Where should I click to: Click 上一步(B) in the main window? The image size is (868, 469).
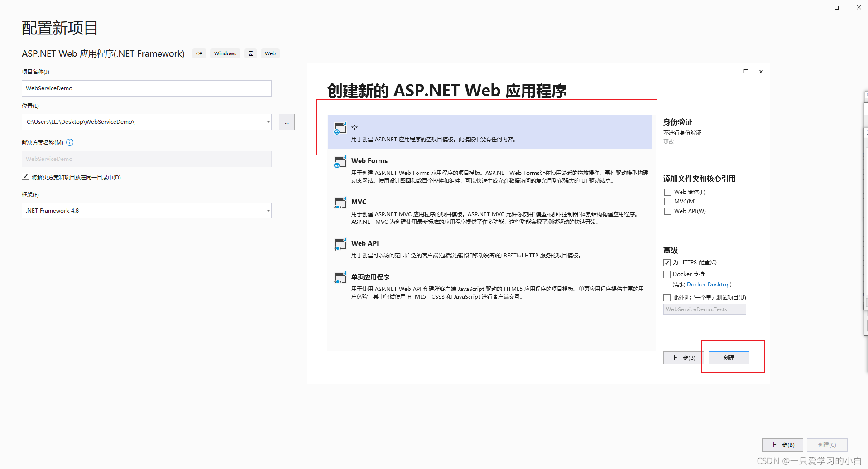coord(783,445)
